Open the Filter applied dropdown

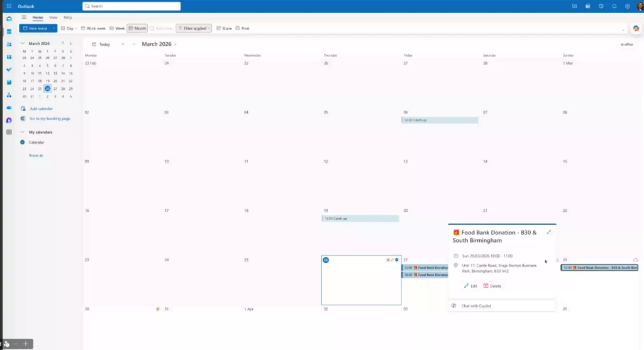pos(194,28)
